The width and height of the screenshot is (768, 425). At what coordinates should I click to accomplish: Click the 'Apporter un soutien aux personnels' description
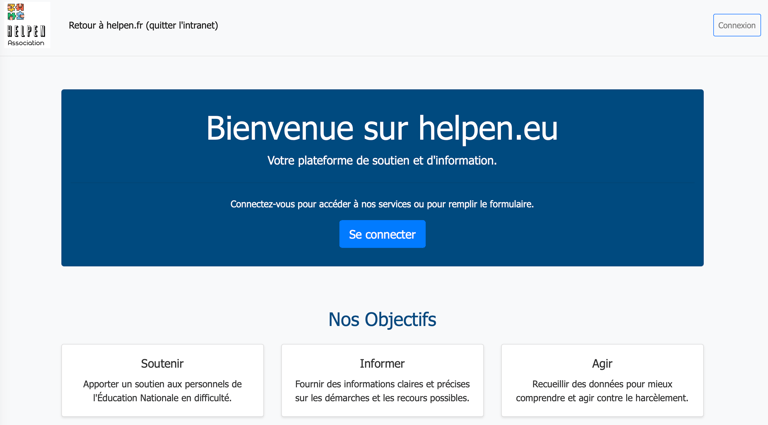coord(162,391)
